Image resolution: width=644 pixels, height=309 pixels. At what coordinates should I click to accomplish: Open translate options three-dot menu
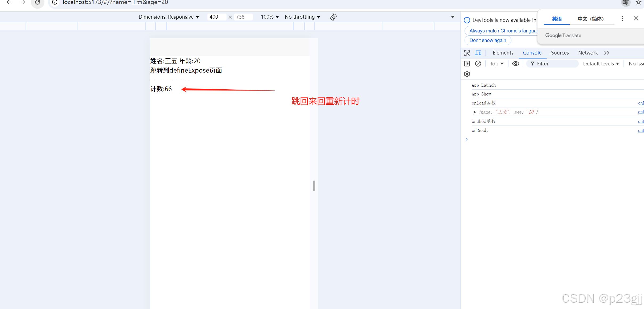[622, 18]
